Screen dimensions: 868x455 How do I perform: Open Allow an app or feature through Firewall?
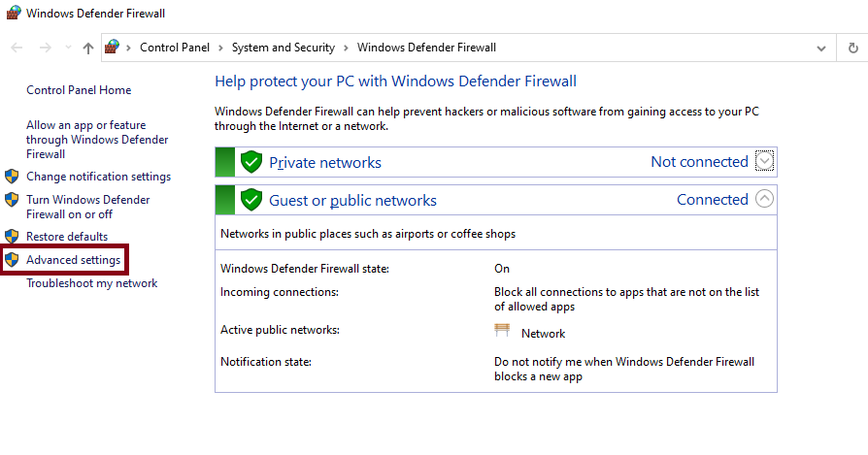pos(97,140)
